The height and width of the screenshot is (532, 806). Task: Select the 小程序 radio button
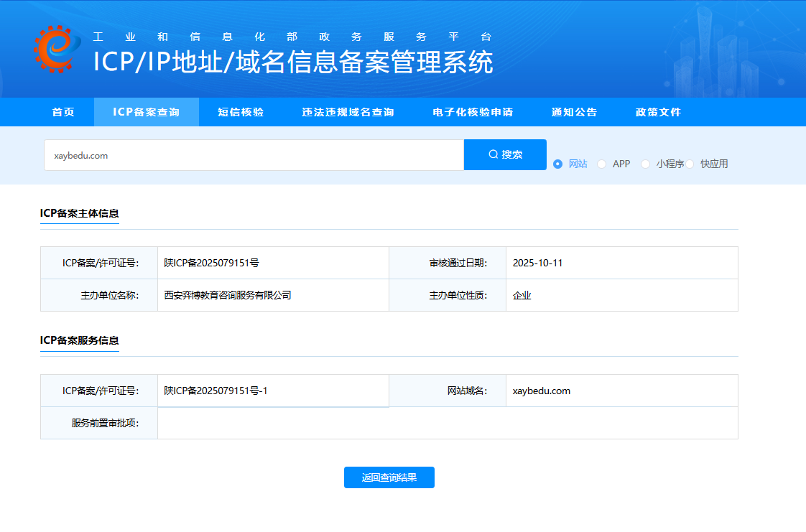[645, 164]
